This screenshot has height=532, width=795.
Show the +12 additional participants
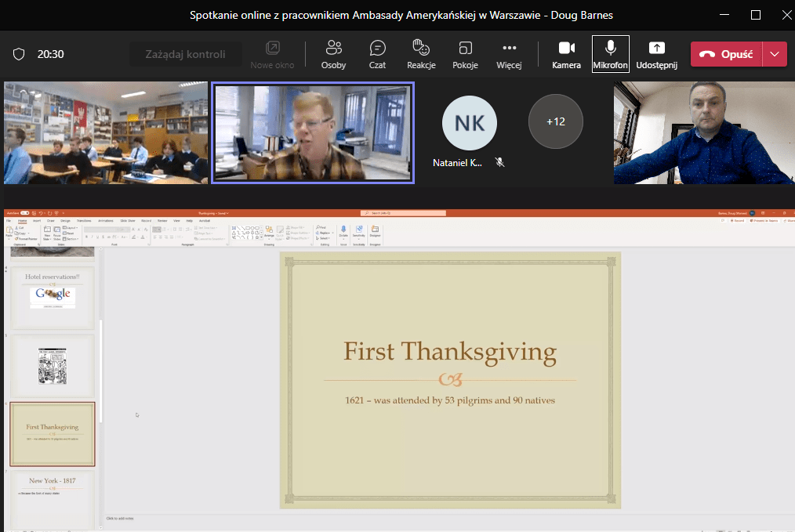pyautogui.click(x=555, y=121)
